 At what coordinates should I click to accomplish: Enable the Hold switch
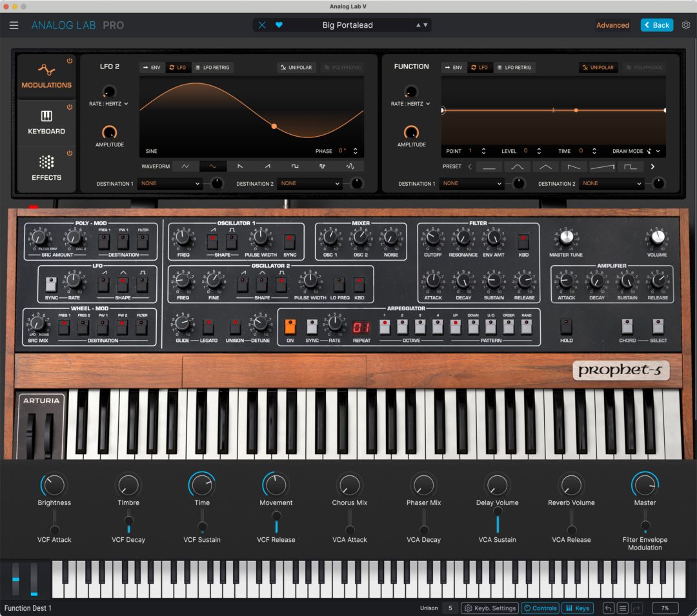point(566,326)
